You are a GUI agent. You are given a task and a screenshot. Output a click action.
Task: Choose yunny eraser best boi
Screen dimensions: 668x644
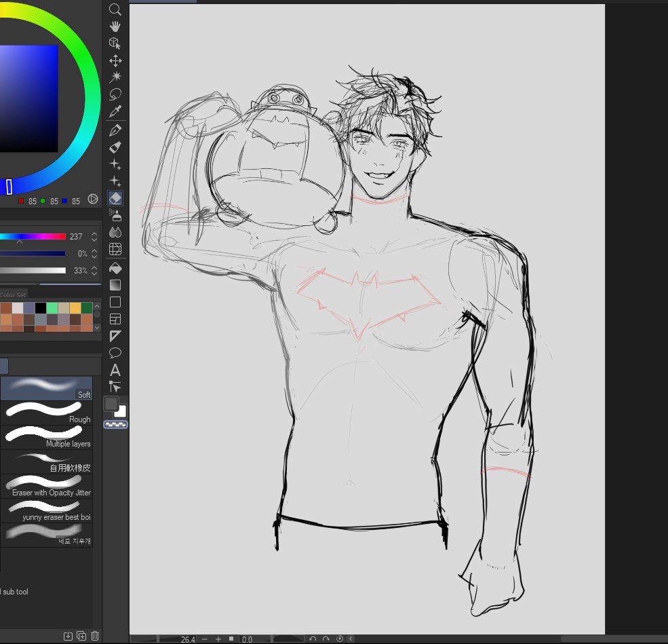(46, 511)
